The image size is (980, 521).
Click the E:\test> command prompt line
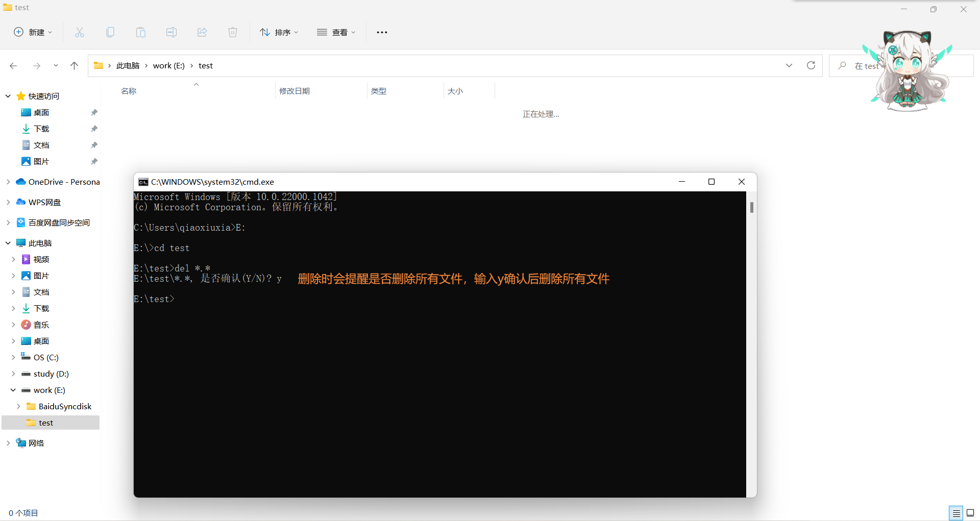click(154, 299)
